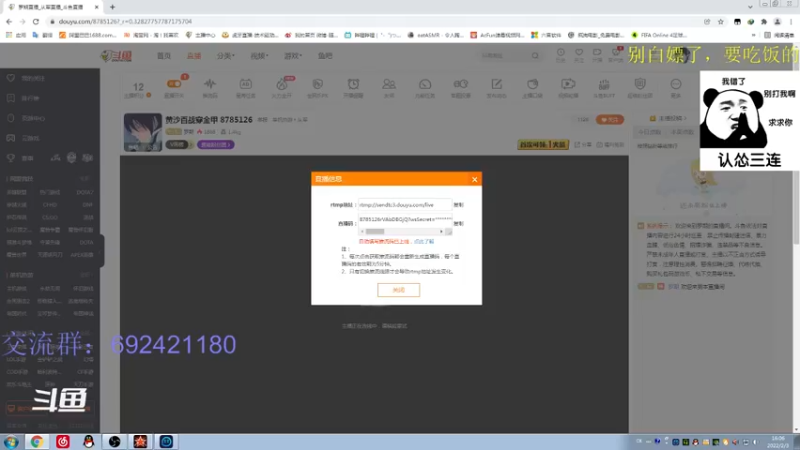Copy the rtmp address in the dialog
Image resolution: width=800 pixels, height=450 pixels.
pos(458,205)
